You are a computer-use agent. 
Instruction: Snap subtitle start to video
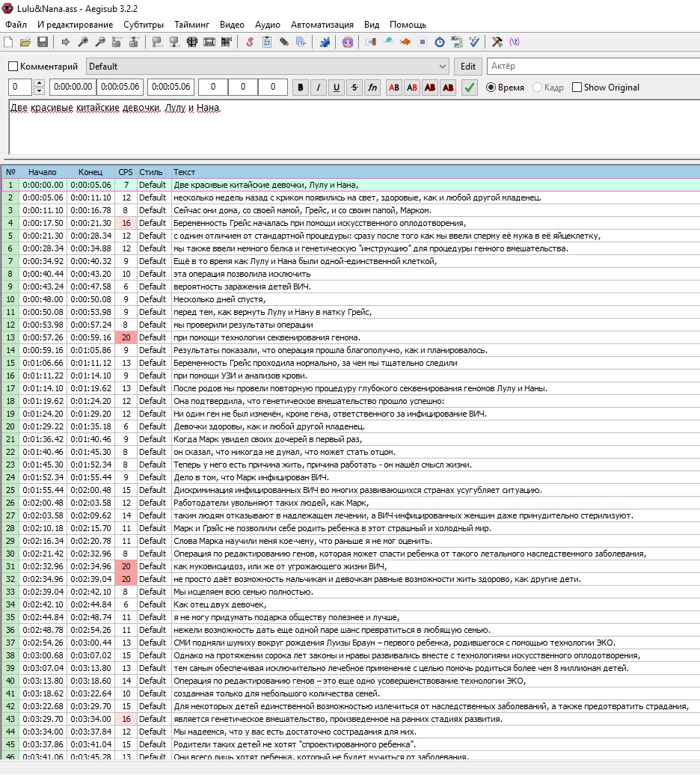pyautogui.click(x=157, y=42)
